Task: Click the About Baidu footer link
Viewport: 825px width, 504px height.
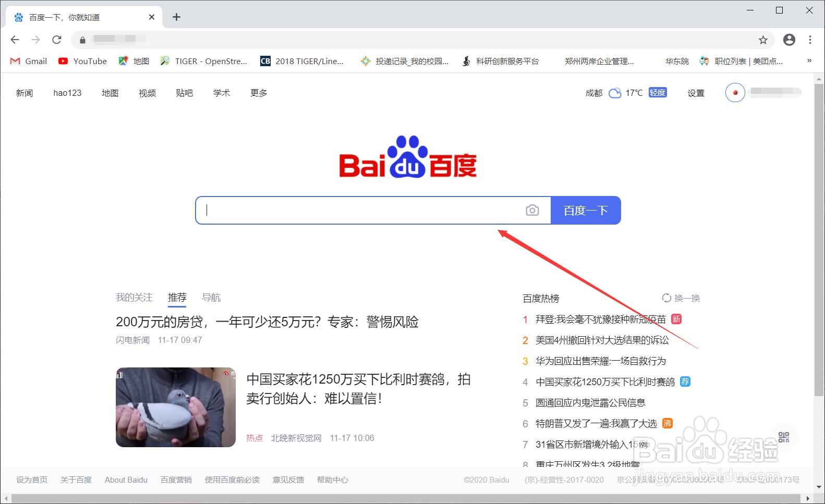Action: point(126,480)
